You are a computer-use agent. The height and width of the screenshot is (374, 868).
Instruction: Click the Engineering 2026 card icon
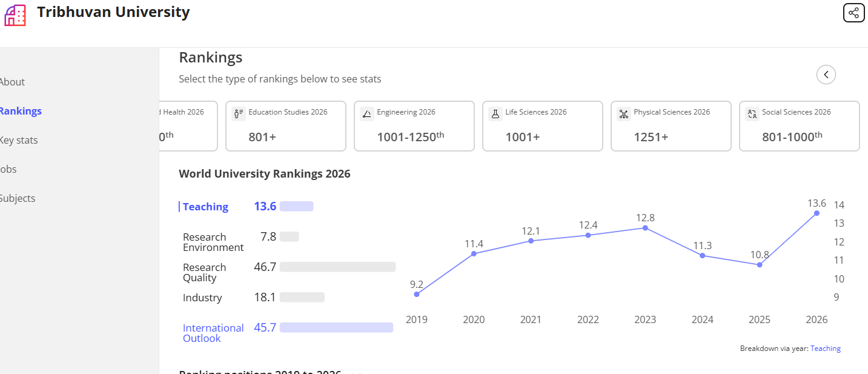click(x=367, y=114)
